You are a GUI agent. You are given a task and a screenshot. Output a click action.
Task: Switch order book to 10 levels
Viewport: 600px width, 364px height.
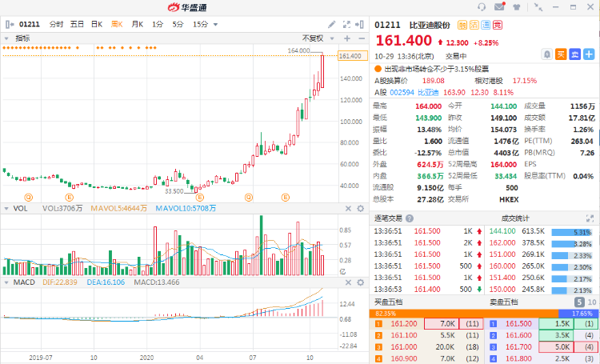tap(592, 302)
